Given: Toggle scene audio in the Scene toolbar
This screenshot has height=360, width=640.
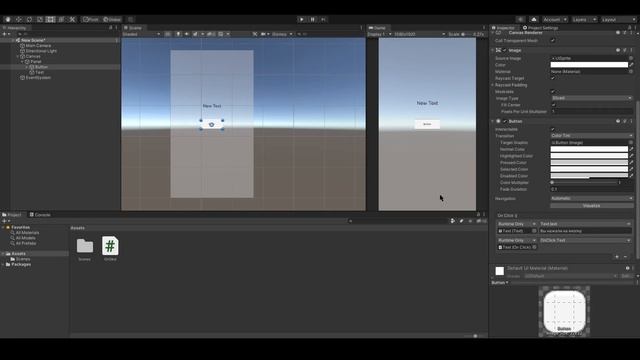Looking at the screenshot, I should click(187, 34).
